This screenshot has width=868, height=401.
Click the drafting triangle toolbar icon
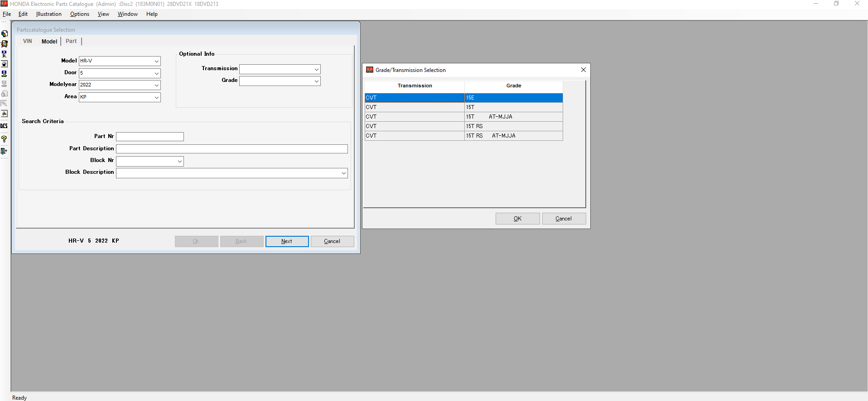4,114
